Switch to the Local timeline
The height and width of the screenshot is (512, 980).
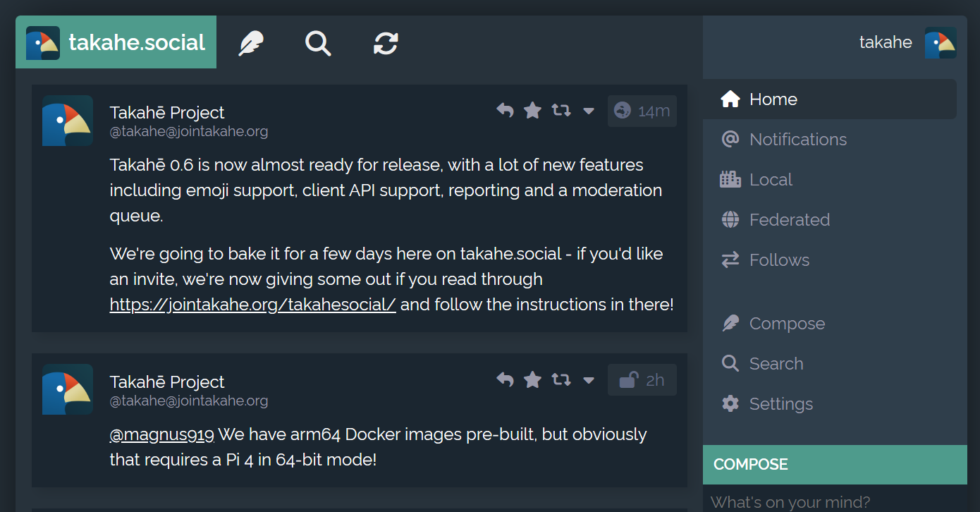(830, 180)
